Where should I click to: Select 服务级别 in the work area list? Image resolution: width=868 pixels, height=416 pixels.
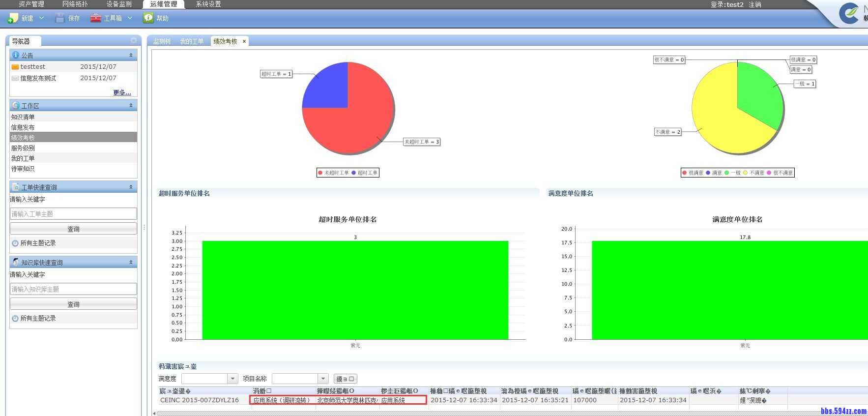tap(23, 148)
